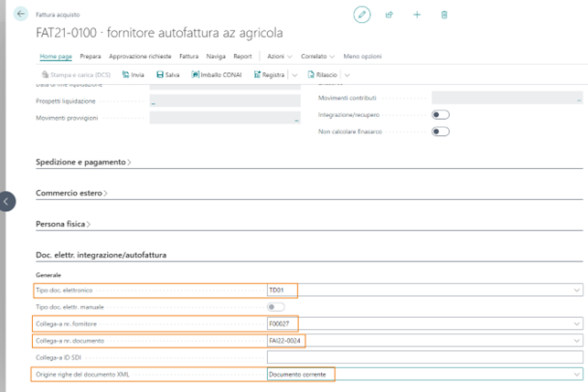The width and height of the screenshot is (588, 392).
Task: Toggle the Integrazione/recupero switch
Action: coord(441,114)
